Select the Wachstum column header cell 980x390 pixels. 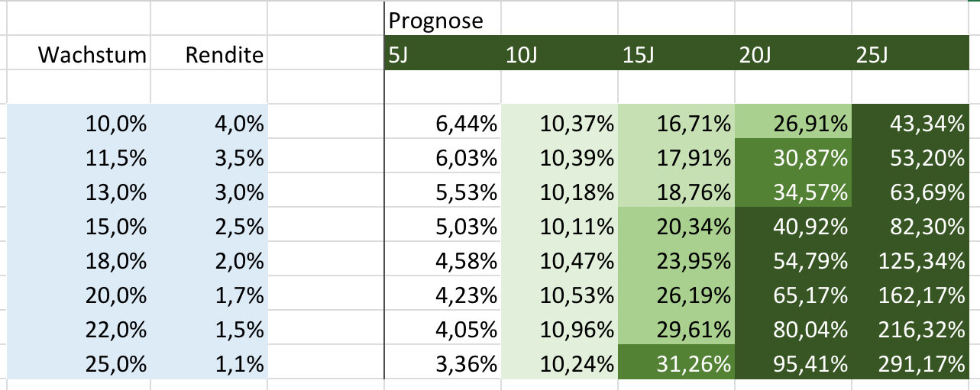(92, 55)
